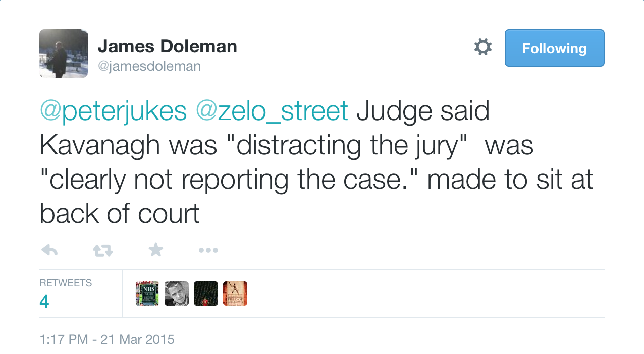Screen dimensions: 644x354
Task: Retweet this tweet using the arrows icon
Action: pos(103,250)
